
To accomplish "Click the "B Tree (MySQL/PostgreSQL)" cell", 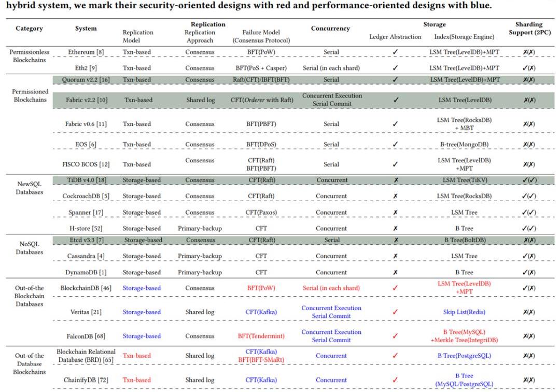I will click(464, 380).
